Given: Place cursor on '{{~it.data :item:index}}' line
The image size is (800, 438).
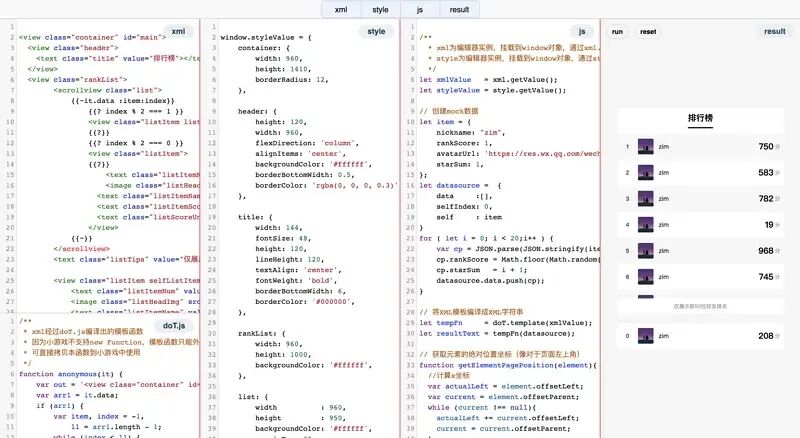Looking at the screenshot, I should click(123, 101).
